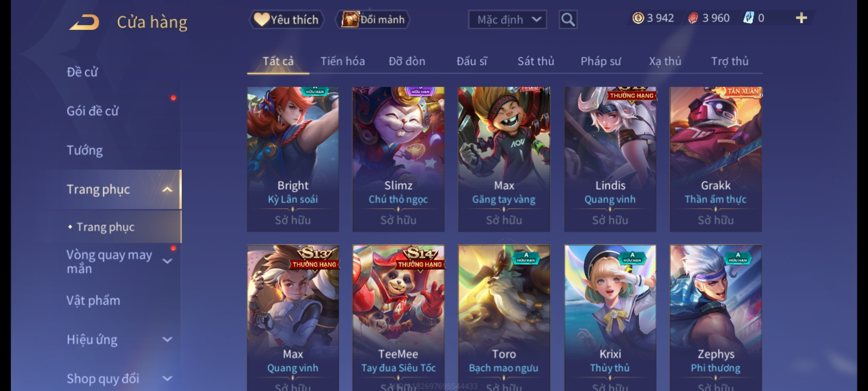This screenshot has width=868, height=391.
Task: Open Gói đề cử sidebar item
Action: (x=93, y=111)
